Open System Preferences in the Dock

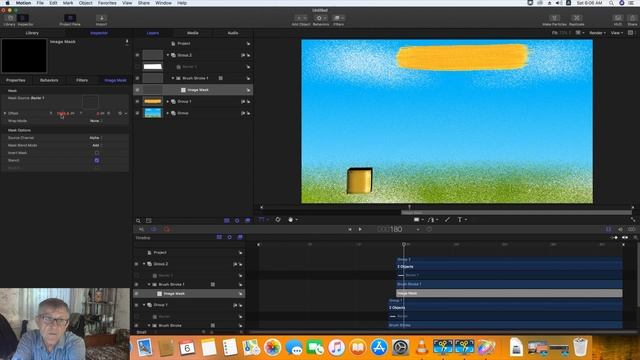pyautogui.click(x=400, y=347)
